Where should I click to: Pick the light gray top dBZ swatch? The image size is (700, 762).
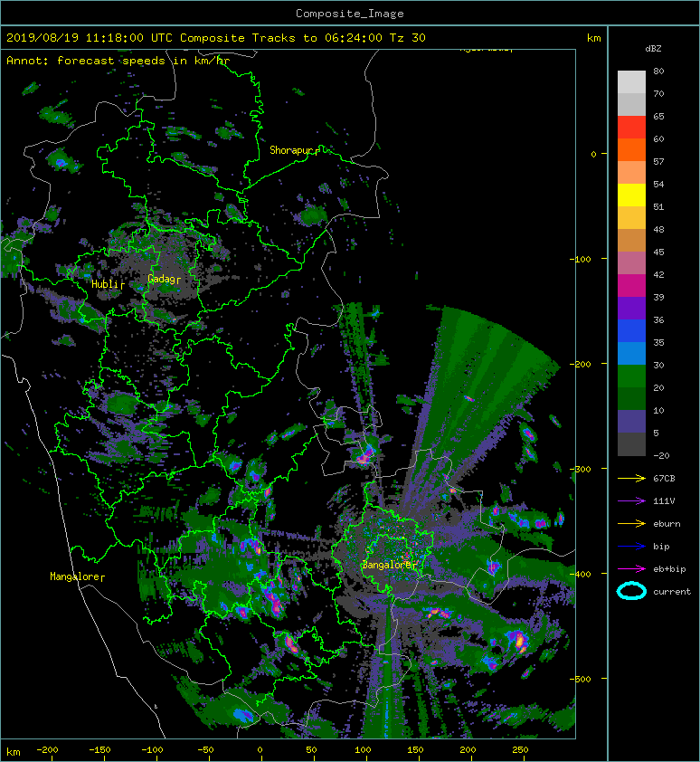tap(631, 82)
